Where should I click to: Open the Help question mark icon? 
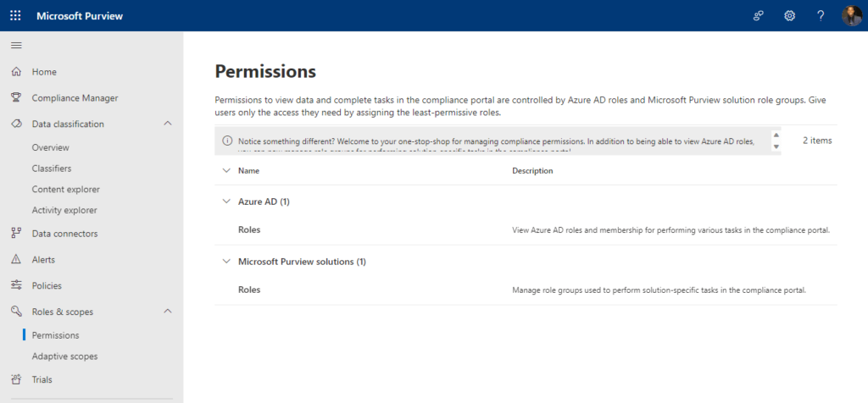click(x=821, y=15)
